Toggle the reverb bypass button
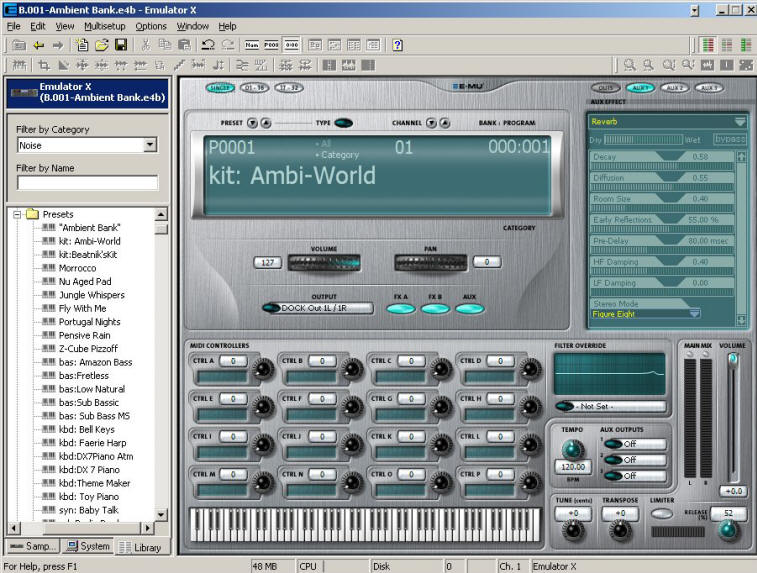 729,139
